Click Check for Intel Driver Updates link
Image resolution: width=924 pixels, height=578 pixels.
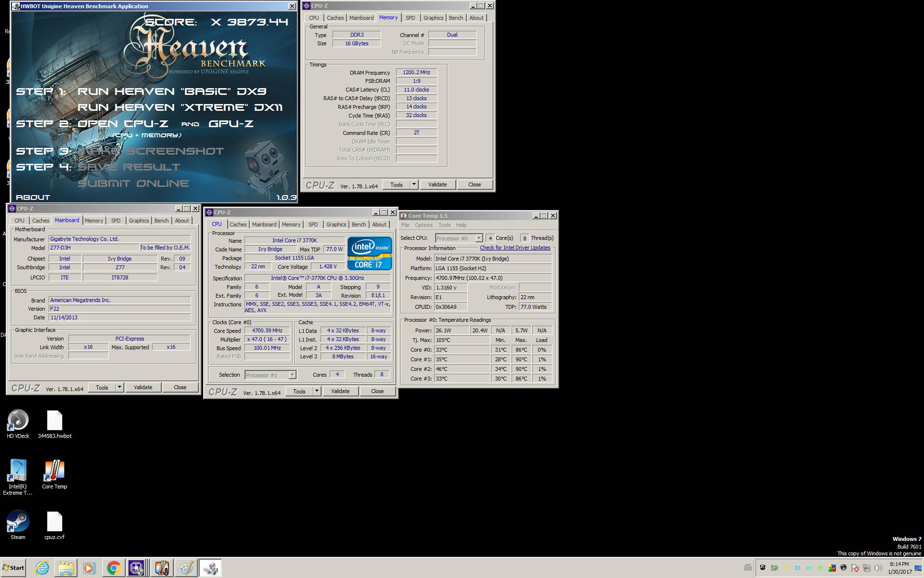515,248
